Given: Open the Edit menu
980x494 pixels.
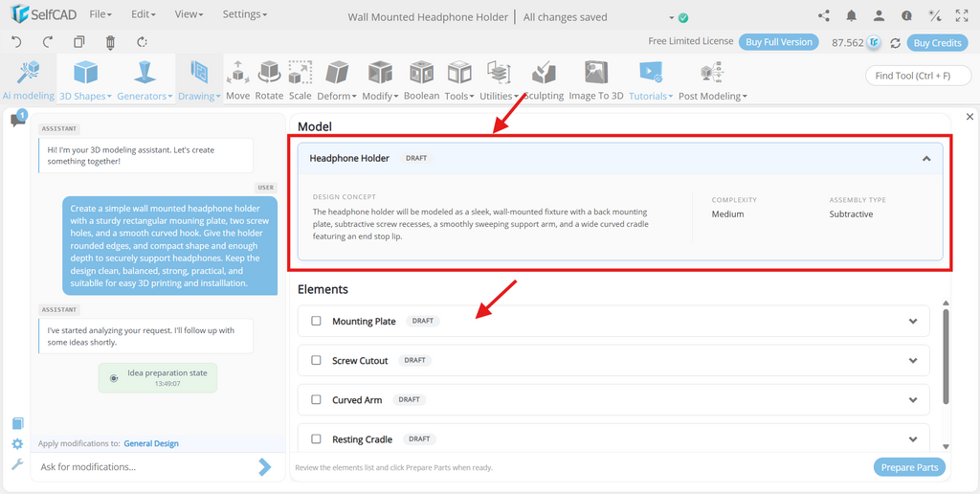Looking at the screenshot, I should tap(144, 13).
